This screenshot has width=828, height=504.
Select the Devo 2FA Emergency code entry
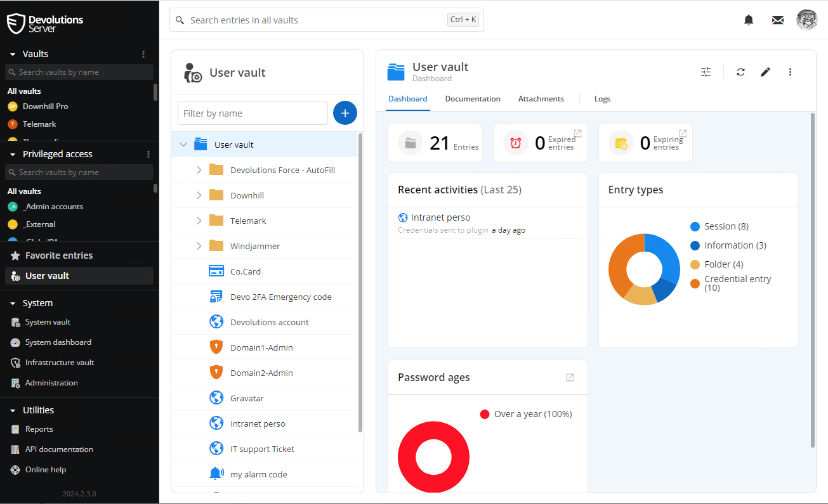[265, 297]
